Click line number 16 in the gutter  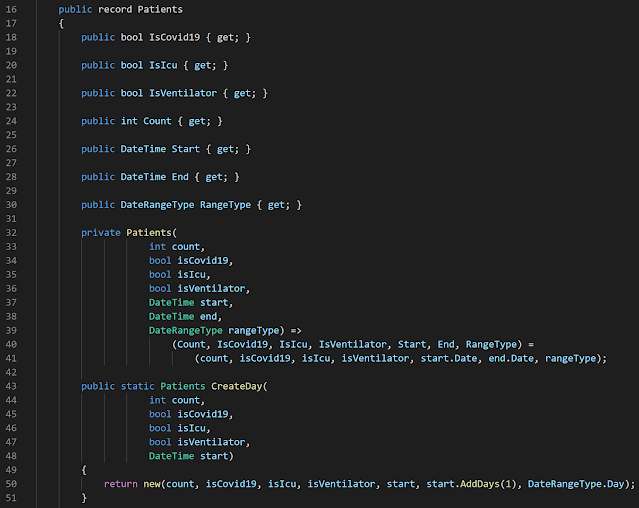(11, 9)
